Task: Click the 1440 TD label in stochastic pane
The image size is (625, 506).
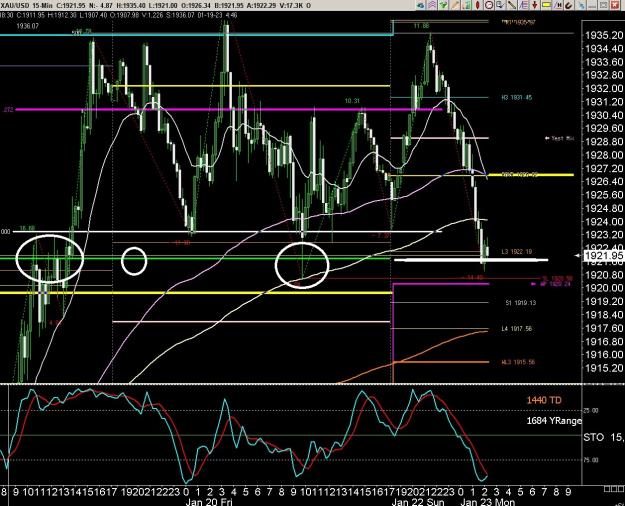Action: point(544,400)
